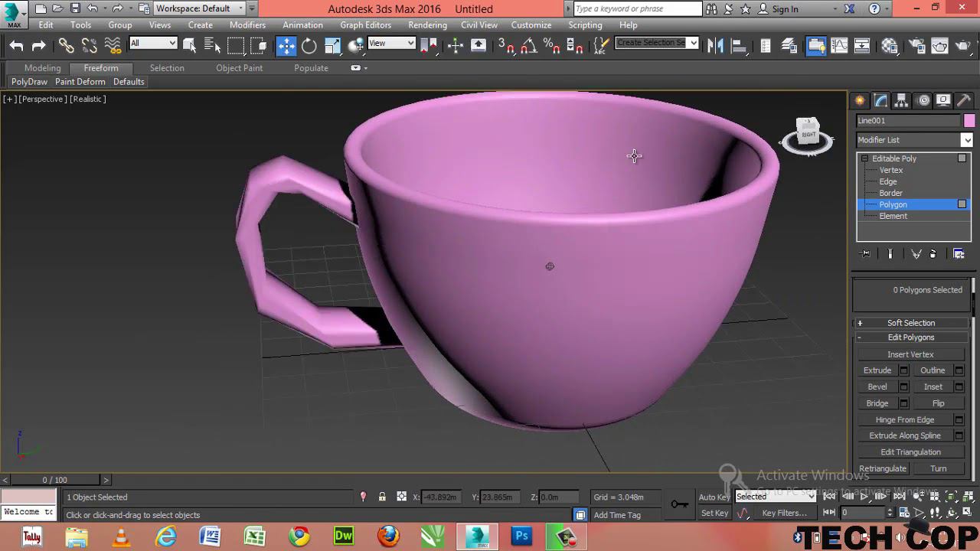Open the Bridge settings box
The width and height of the screenshot is (980, 551).
coord(903,403)
